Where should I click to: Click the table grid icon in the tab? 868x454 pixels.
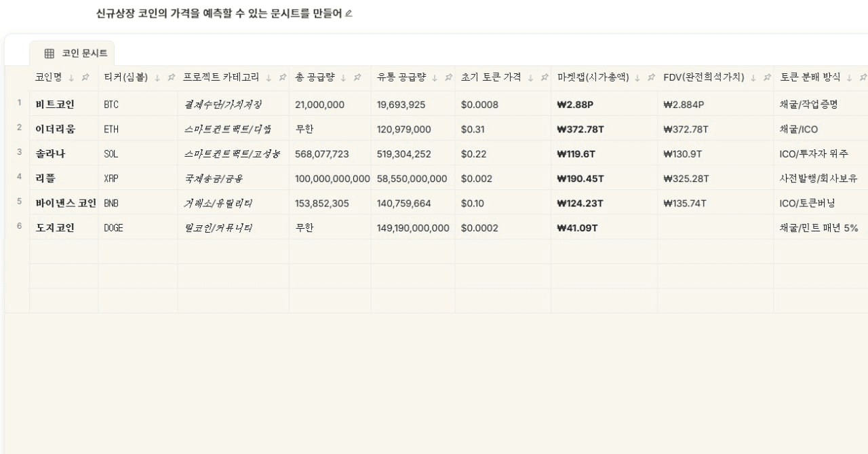50,54
